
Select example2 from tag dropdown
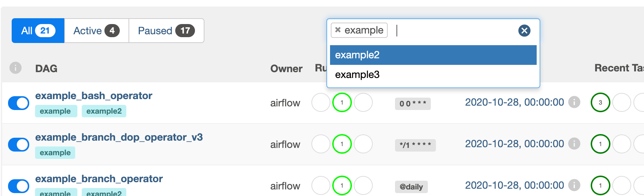click(433, 55)
